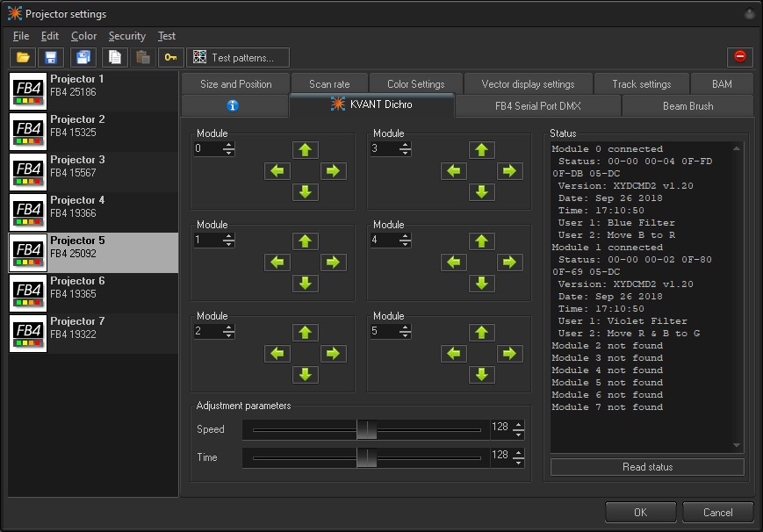The height and width of the screenshot is (532, 763).
Task: Open the info tab with blue icon
Action: [x=234, y=106]
